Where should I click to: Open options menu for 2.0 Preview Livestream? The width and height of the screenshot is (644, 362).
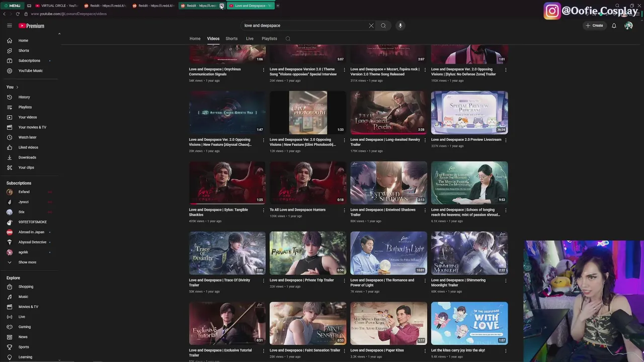tap(505, 140)
